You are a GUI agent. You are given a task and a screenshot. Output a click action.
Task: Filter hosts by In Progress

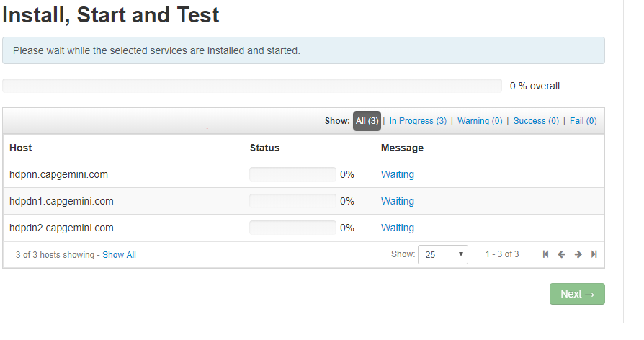click(418, 121)
